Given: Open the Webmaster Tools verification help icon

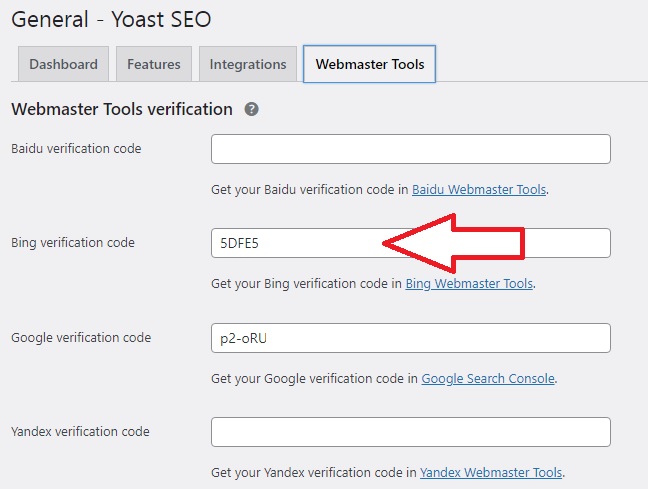Looking at the screenshot, I should point(252,110).
